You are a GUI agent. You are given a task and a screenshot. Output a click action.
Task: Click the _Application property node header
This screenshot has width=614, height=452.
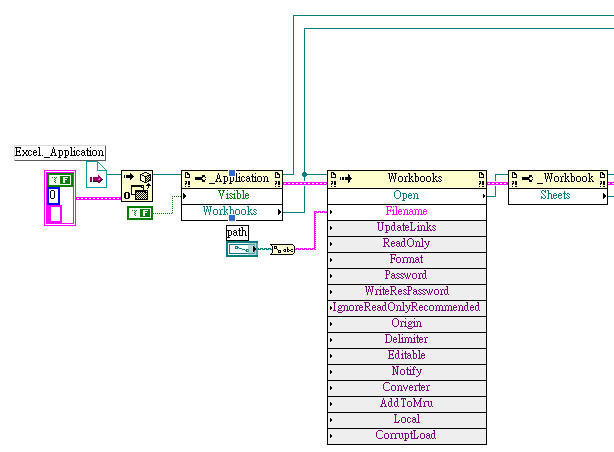pos(232,179)
